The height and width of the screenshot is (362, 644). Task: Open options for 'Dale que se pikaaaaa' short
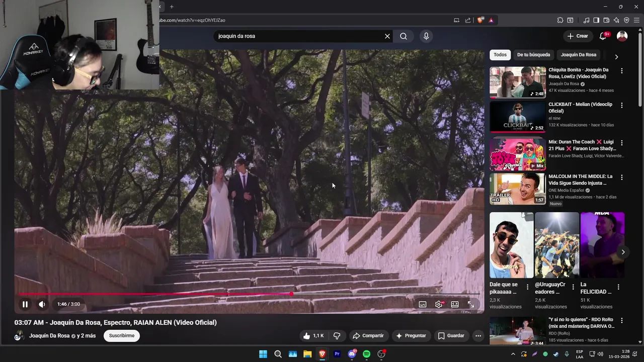click(x=527, y=287)
